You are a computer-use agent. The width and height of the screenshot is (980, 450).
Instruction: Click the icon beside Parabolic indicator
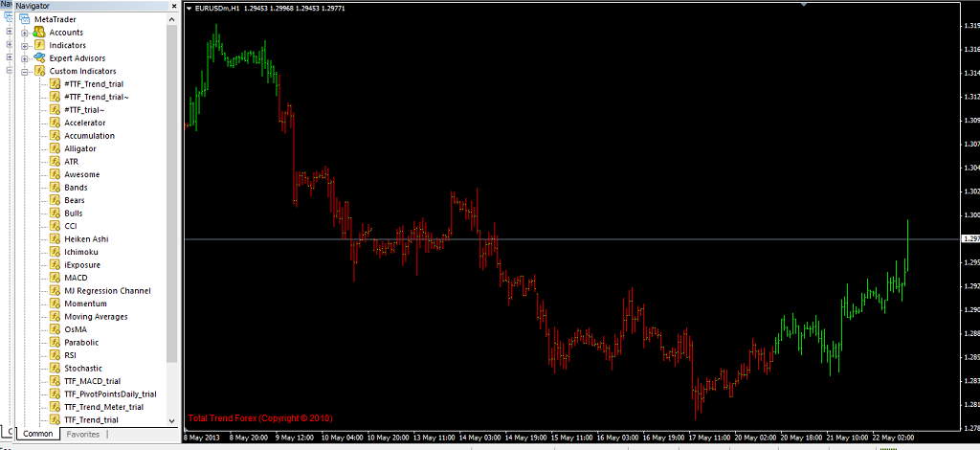tap(55, 343)
